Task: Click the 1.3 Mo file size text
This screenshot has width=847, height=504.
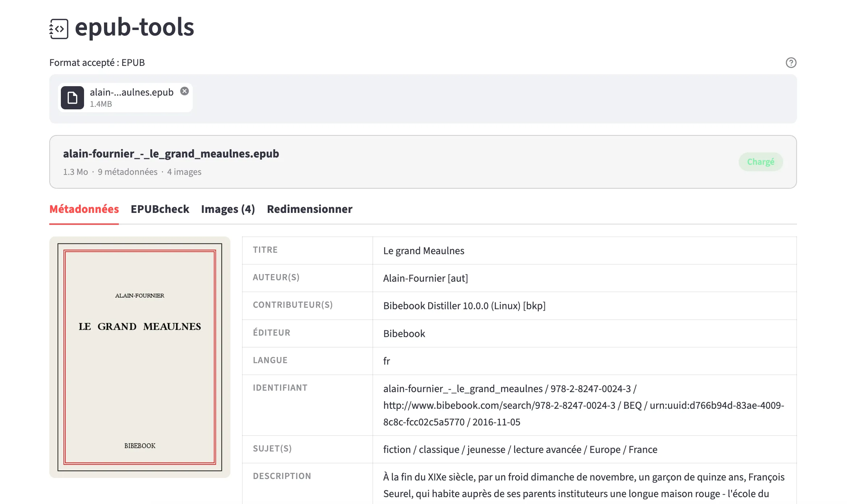Action: click(x=75, y=172)
